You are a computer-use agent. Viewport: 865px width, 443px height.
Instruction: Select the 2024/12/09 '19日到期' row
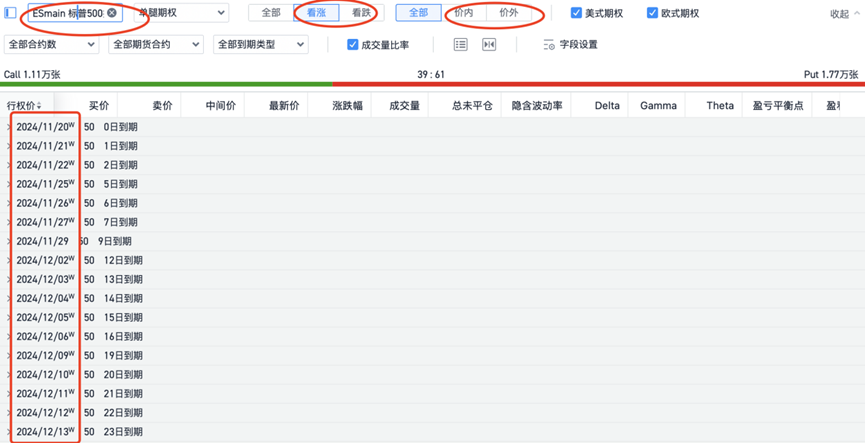(432, 355)
